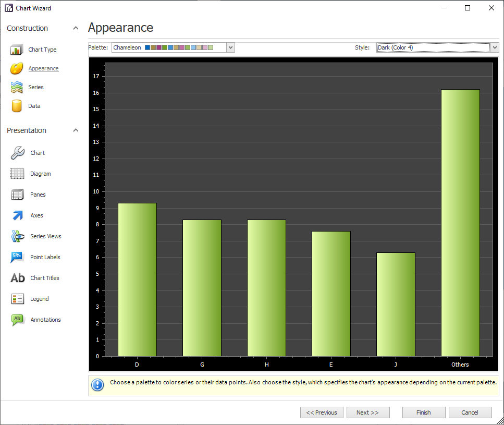Open the Style dropdown
Viewport: 504px width, 425px height.
tap(494, 47)
